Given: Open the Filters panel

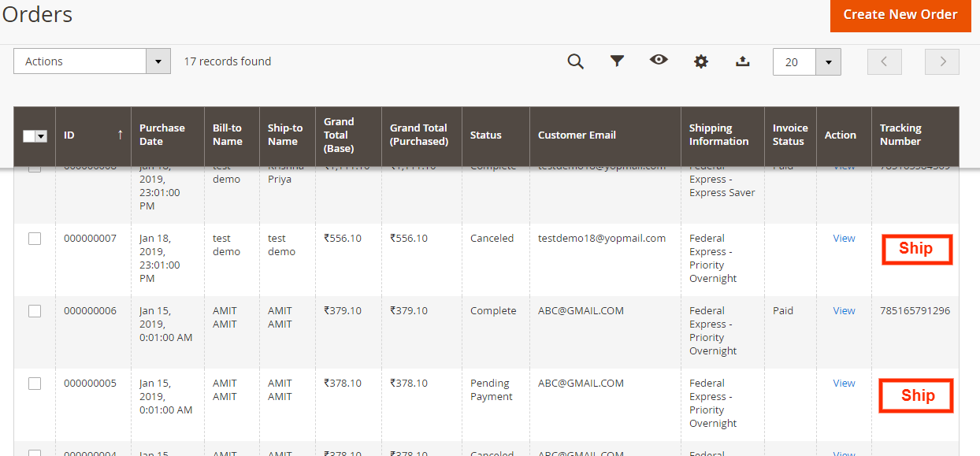Looking at the screenshot, I should pos(618,61).
